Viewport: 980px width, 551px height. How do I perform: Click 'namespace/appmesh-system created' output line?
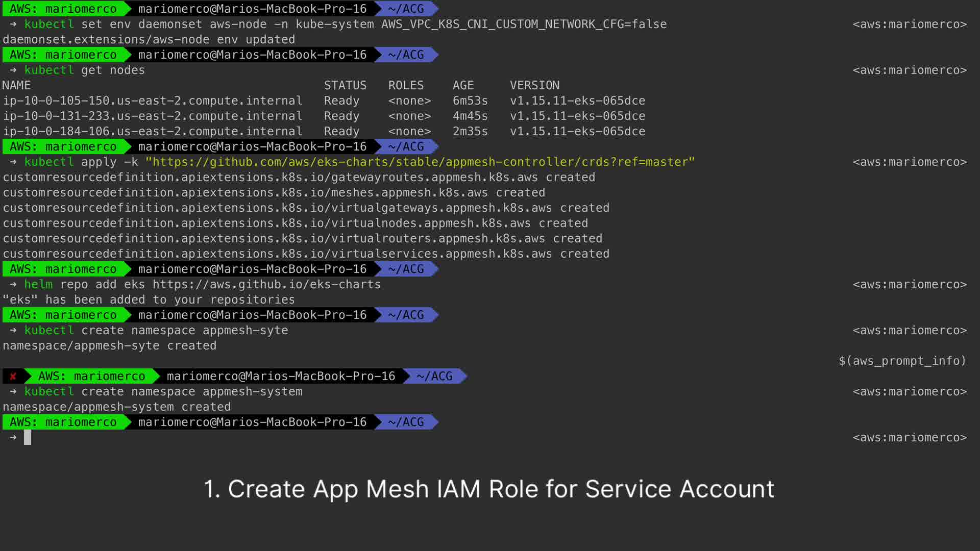116,407
